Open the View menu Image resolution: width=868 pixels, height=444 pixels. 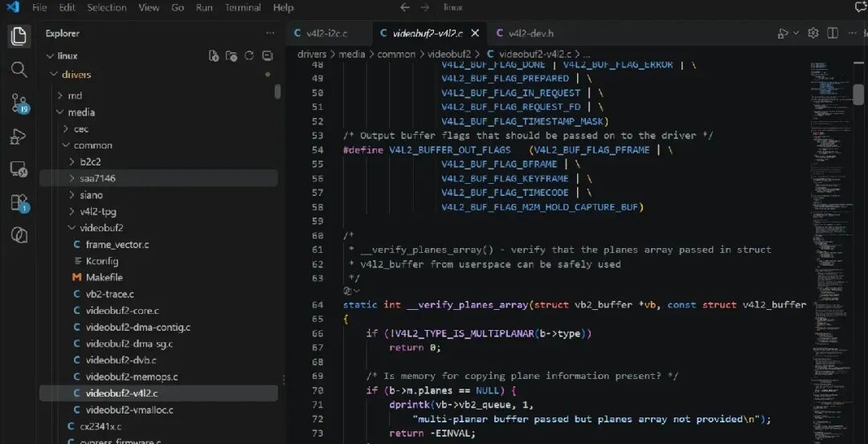[x=149, y=8]
